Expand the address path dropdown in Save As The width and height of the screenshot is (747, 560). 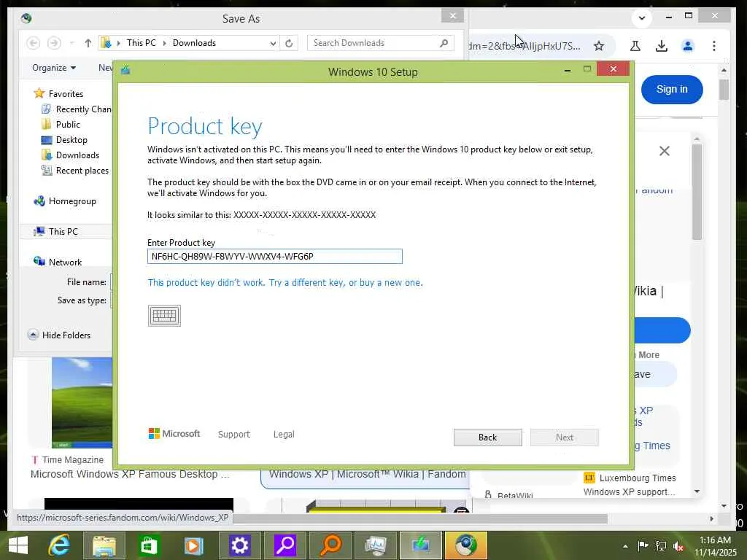click(x=273, y=43)
